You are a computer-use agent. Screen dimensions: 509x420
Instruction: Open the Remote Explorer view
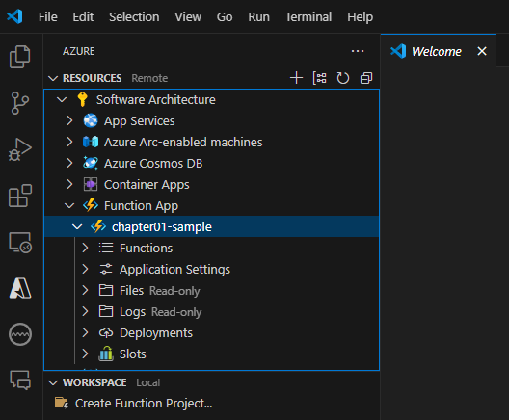tap(20, 242)
